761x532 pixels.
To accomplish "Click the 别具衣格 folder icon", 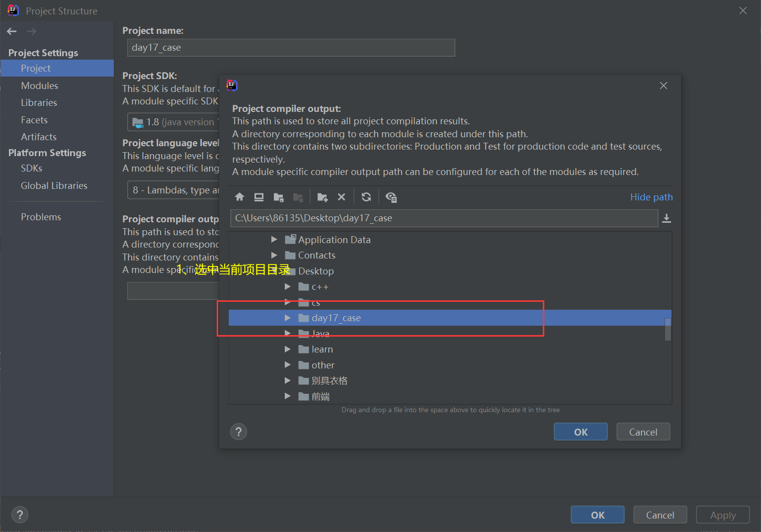I will [x=304, y=381].
